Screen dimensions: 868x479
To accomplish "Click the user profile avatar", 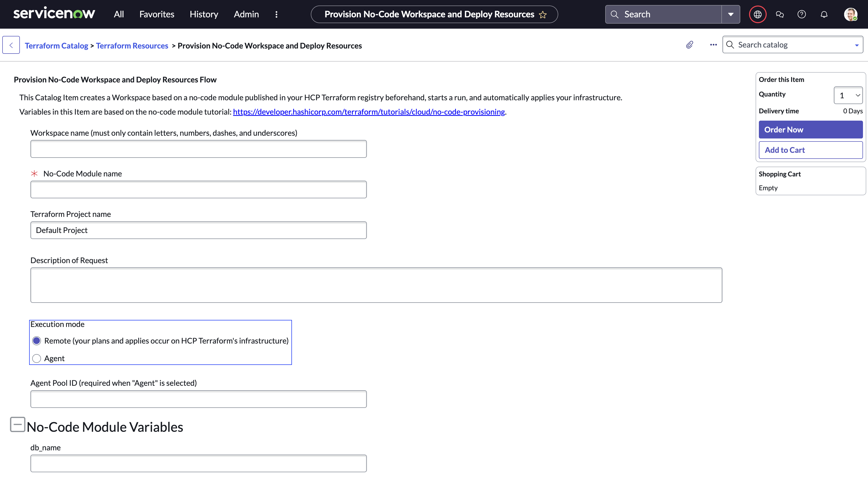I will (850, 15).
